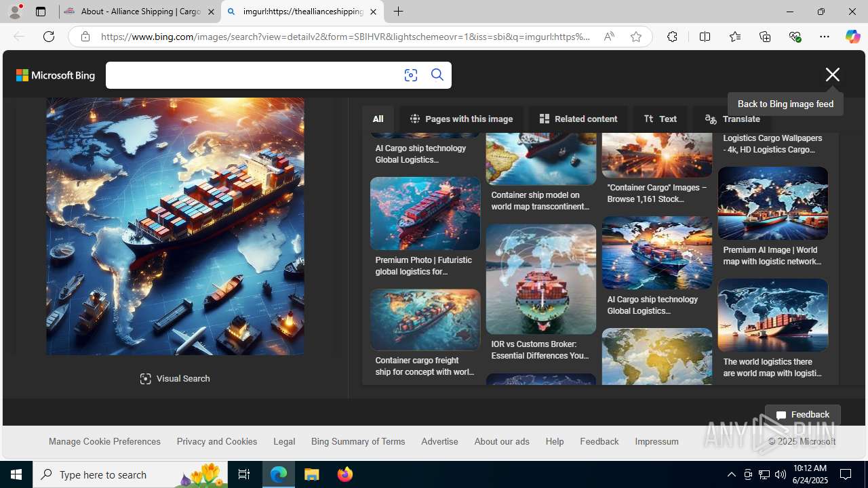Screen dimensions: 868x488
Task: Open Logistics Cargo Wallpapers 4k caption
Action: pos(772,144)
